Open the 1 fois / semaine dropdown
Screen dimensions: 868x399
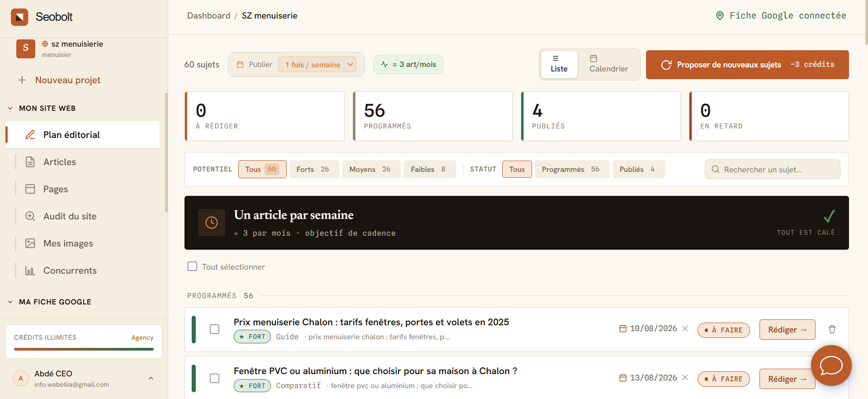point(317,65)
